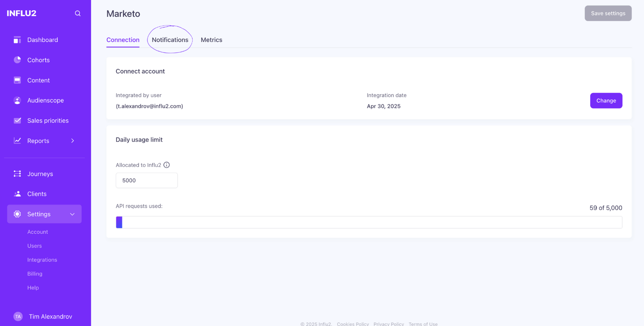This screenshot has width=644, height=326.
Task: Select Integrations under Settings
Action: pos(42,260)
